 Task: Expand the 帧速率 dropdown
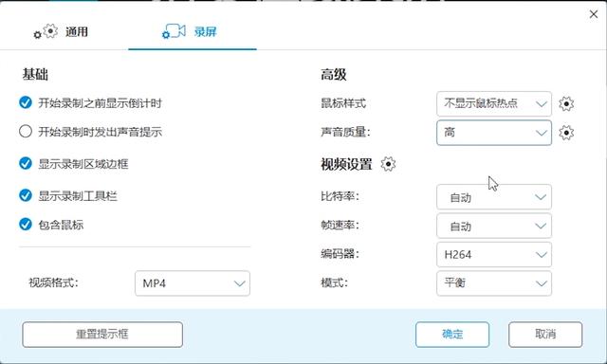(494, 226)
